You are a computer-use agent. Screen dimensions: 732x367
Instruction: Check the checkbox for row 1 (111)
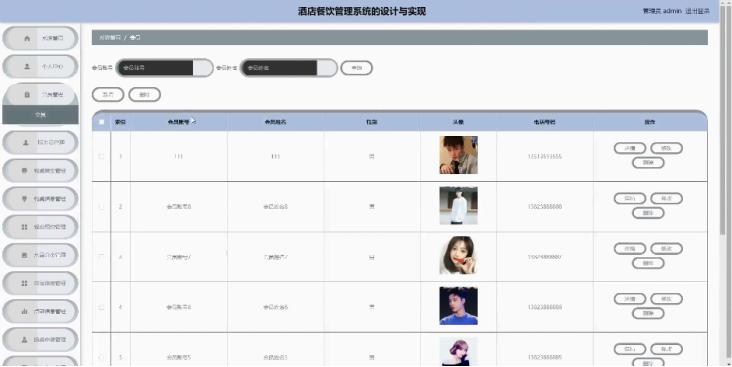click(101, 156)
